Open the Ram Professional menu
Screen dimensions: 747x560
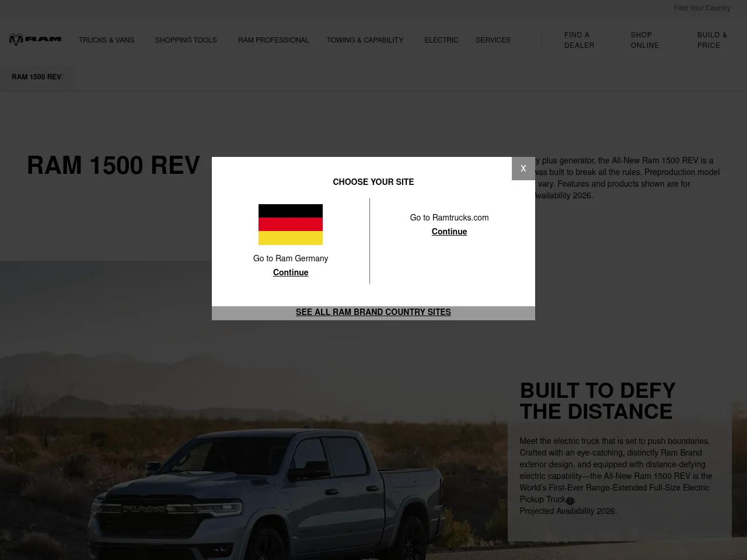[274, 40]
